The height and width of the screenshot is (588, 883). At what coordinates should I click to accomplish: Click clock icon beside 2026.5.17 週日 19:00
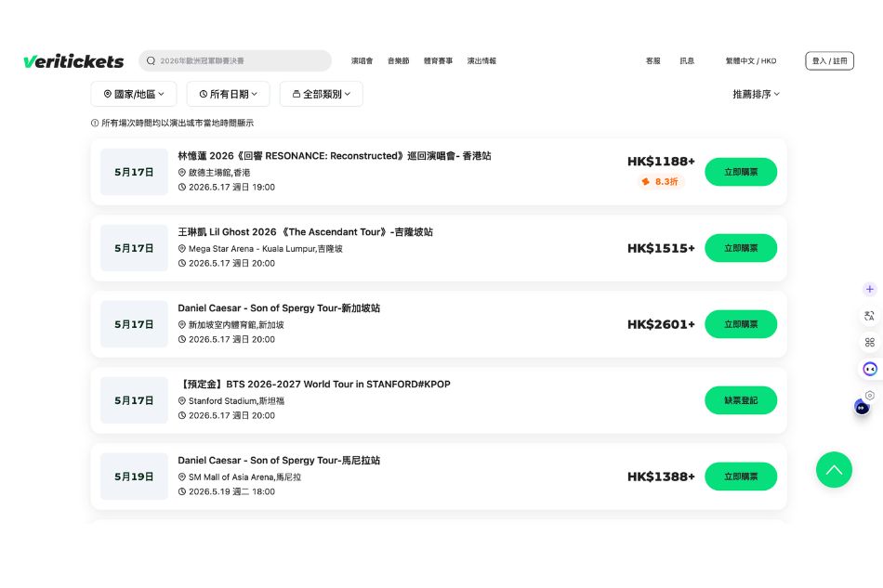(182, 187)
